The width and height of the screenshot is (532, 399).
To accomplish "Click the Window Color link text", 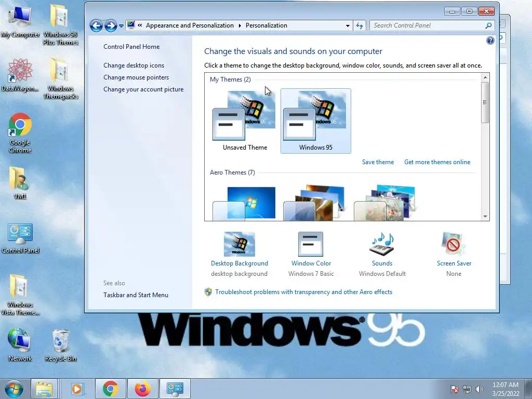I will click(x=311, y=263).
